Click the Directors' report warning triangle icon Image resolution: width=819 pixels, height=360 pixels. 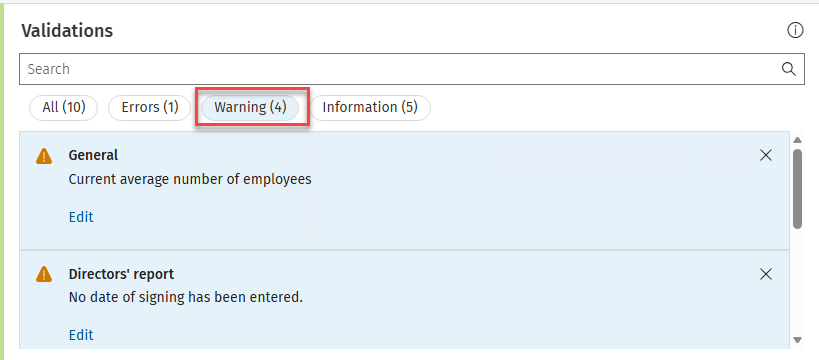[x=44, y=274]
